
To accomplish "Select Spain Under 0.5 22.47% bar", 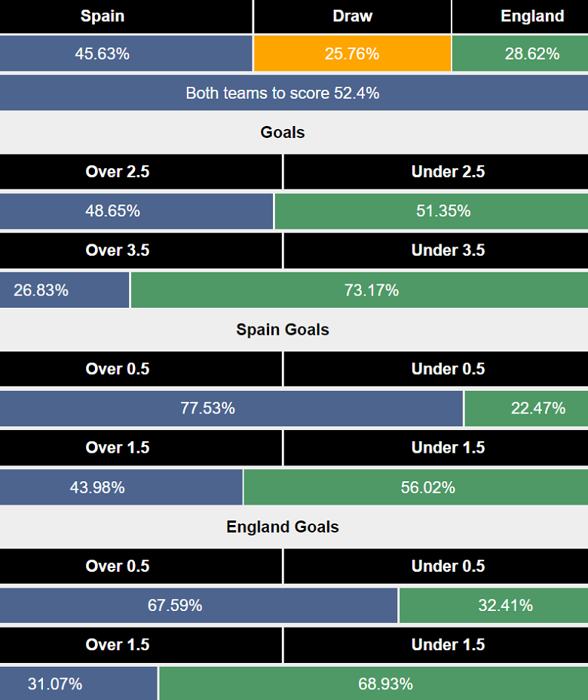I will (526, 408).
